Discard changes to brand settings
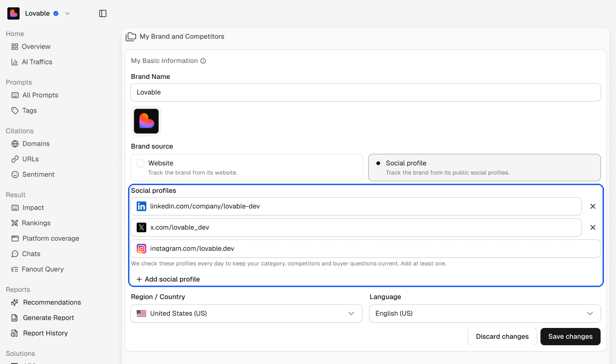The width and height of the screenshot is (616, 364). pyautogui.click(x=502, y=337)
